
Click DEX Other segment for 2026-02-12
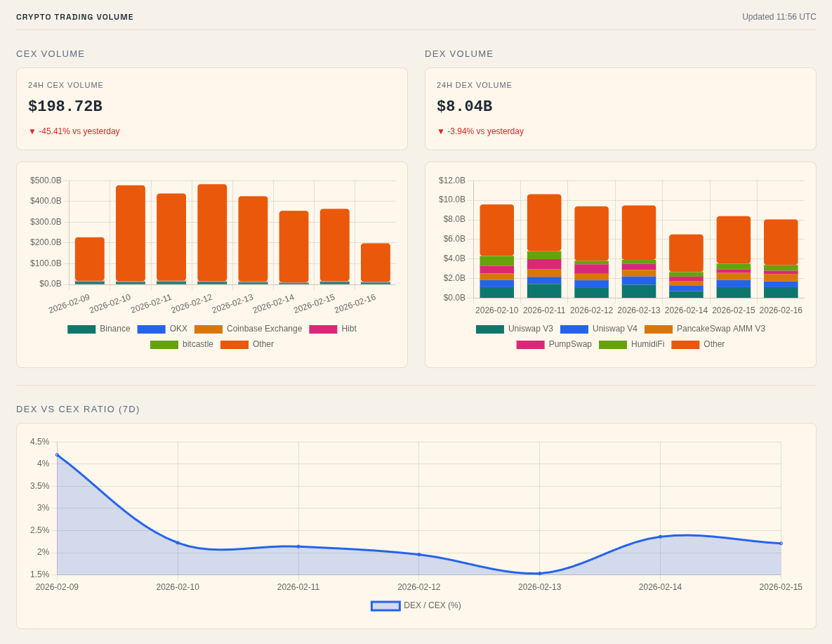pos(592,234)
